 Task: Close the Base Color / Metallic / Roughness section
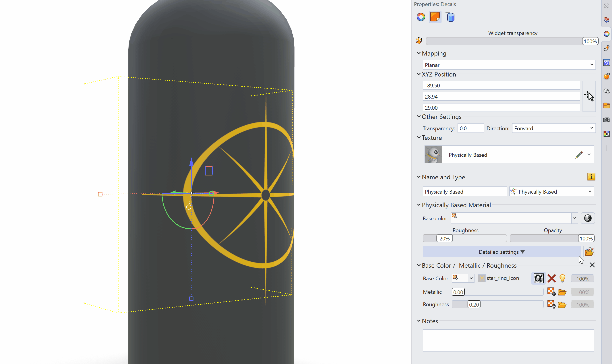coord(592,265)
